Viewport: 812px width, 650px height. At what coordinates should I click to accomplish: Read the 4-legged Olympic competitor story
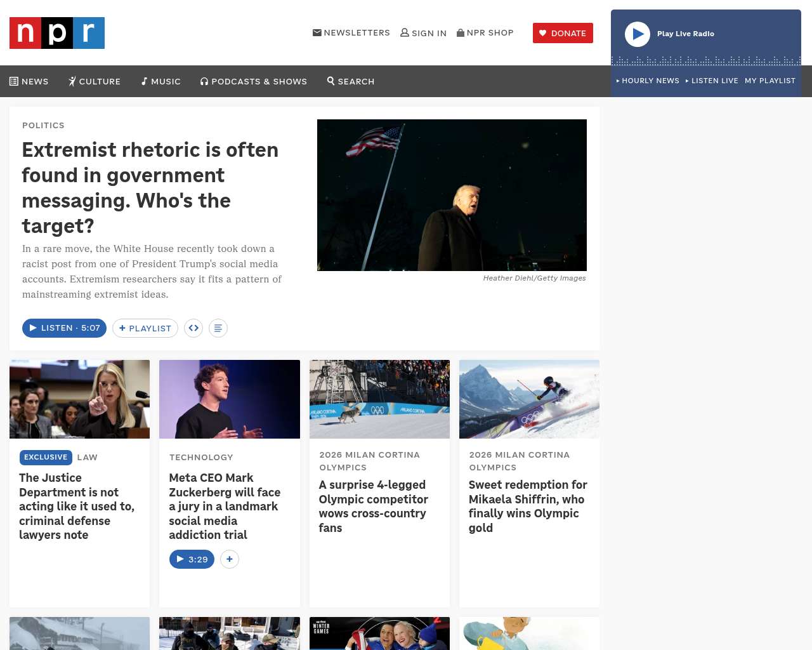[374, 507]
